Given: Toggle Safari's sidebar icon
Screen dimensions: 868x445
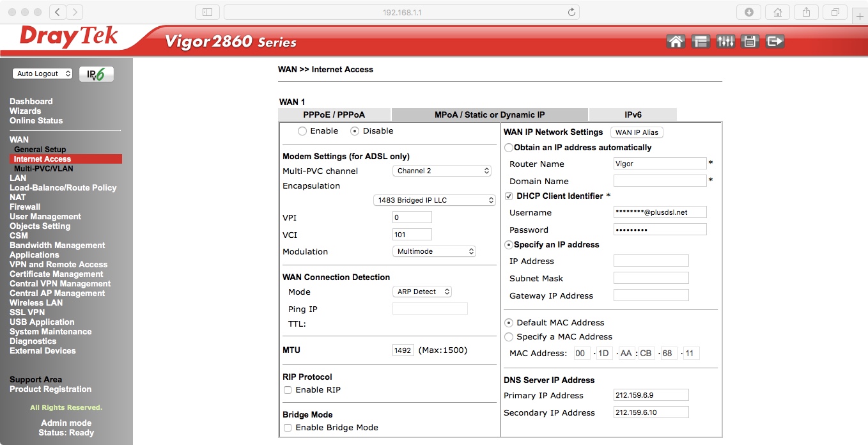Looking at the screenshot, I should click(x=206, y=11).
